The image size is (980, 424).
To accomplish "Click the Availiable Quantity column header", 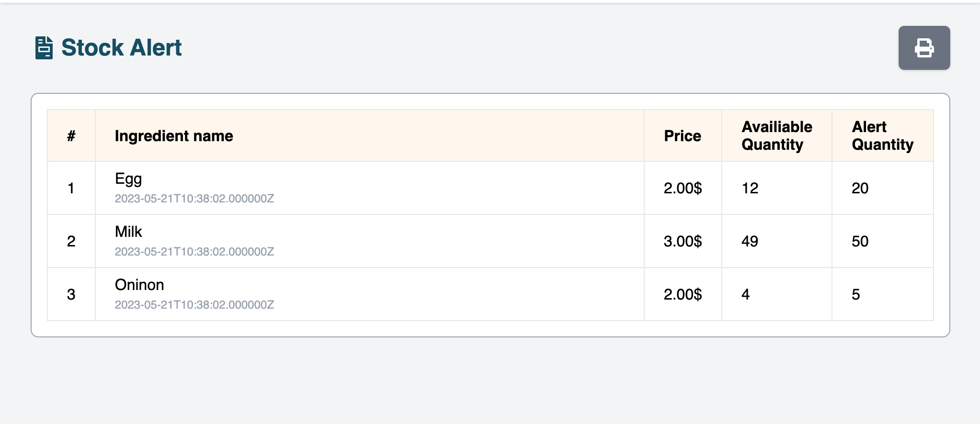I will [776, 136].
